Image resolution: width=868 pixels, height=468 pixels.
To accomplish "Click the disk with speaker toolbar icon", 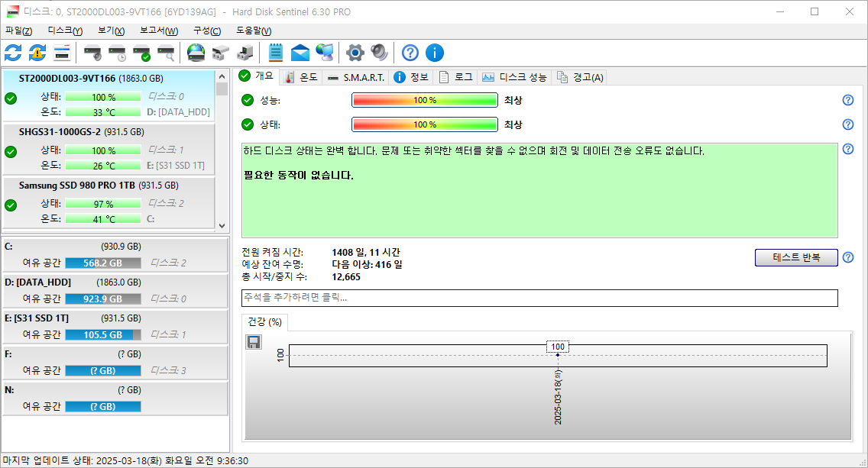I will (92, 53).
